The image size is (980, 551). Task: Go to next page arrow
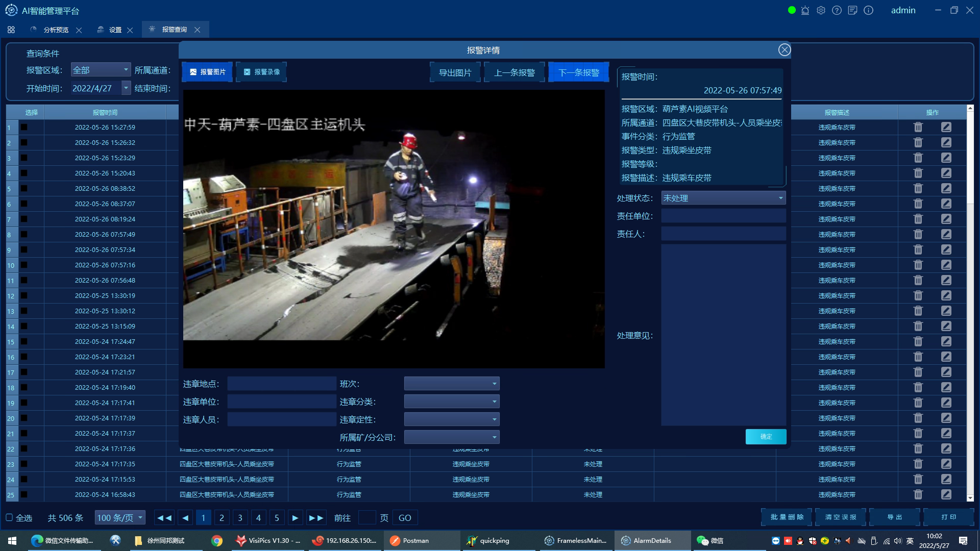coord(295,518)
